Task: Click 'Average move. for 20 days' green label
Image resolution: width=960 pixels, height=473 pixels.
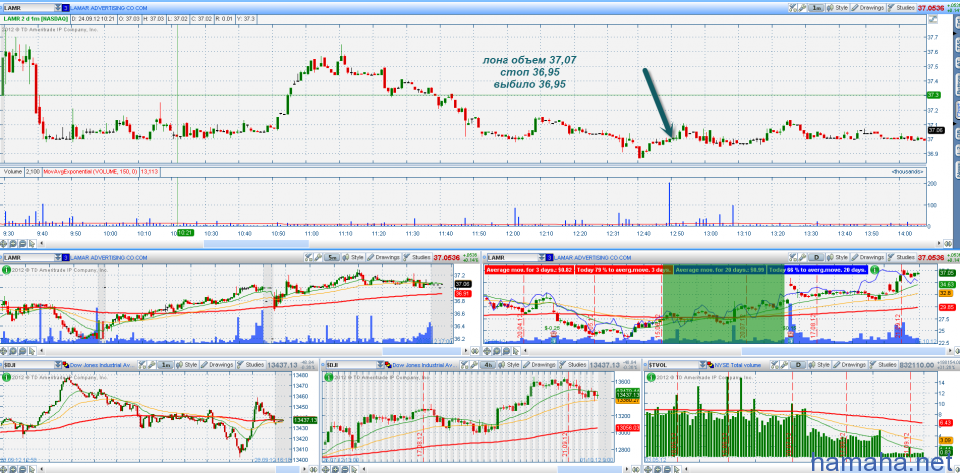Action: (719, 270)
